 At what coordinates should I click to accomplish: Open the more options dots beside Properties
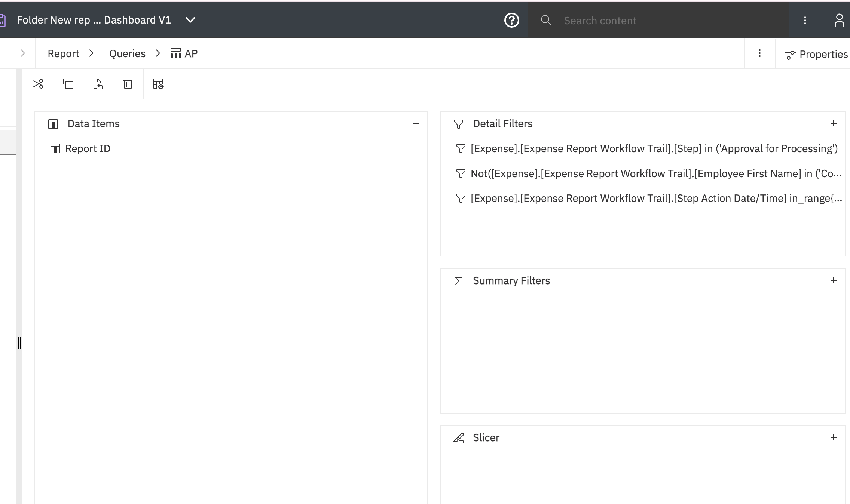(x=760, y=53)
